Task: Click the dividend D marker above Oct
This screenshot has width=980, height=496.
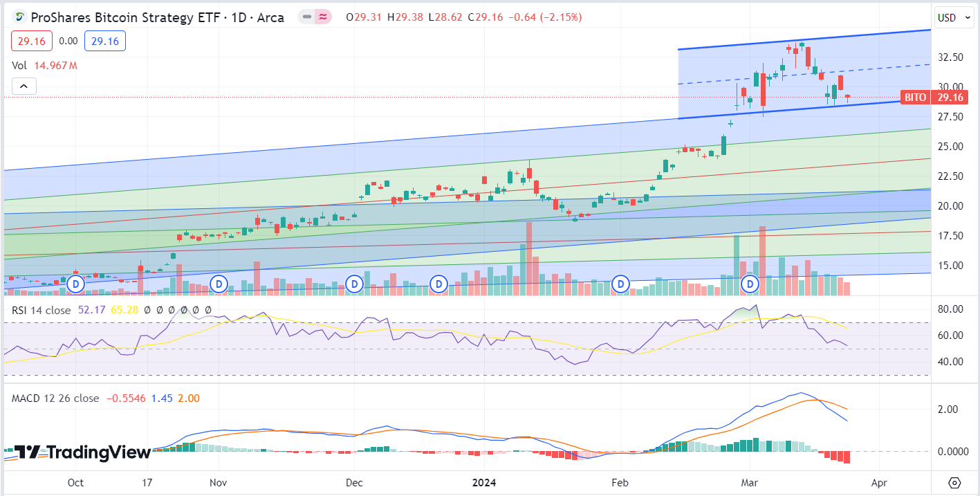Action: tap(76, 283)
